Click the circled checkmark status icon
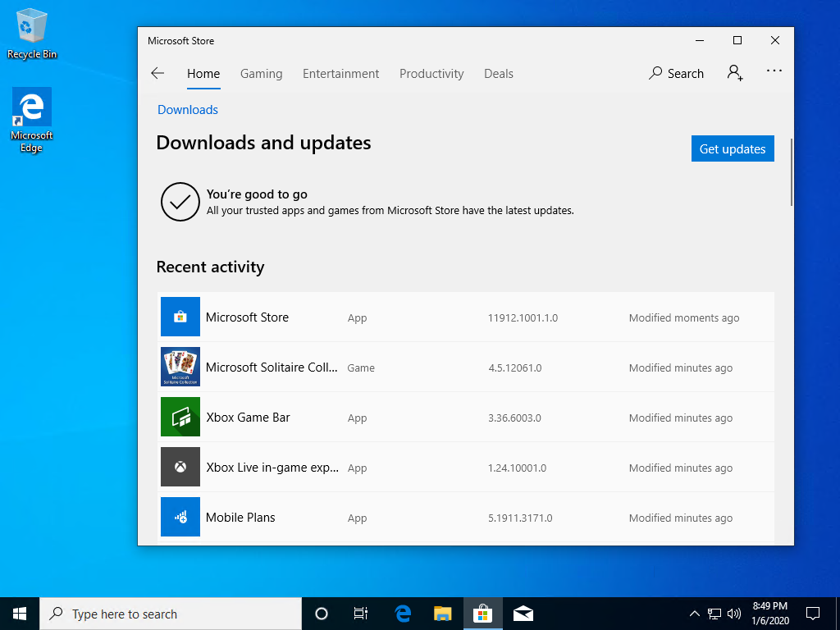840x630 pixels. point(180,202)
